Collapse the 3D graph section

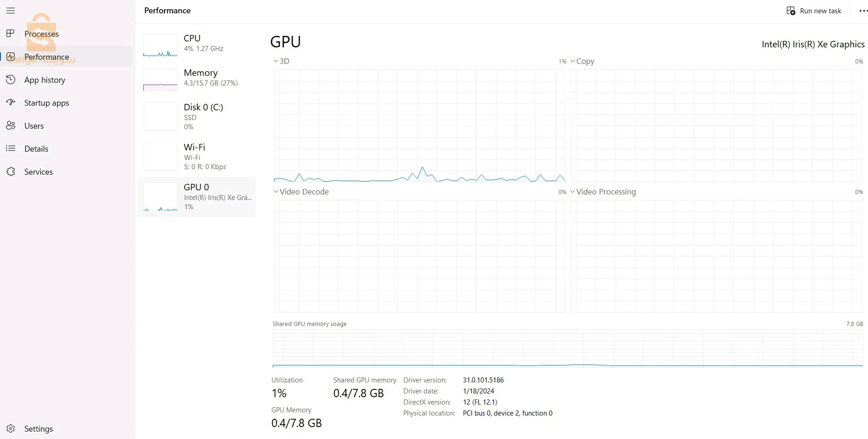coord(275,61)
